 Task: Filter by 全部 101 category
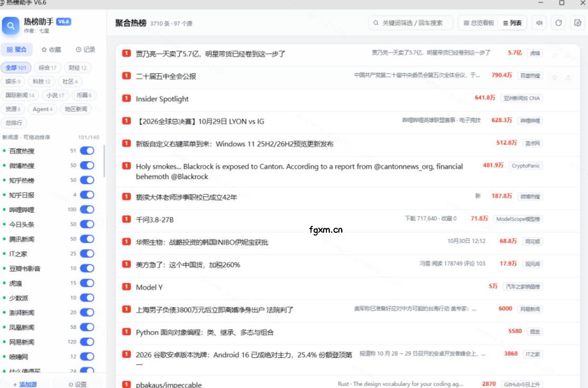pos(16,68)
